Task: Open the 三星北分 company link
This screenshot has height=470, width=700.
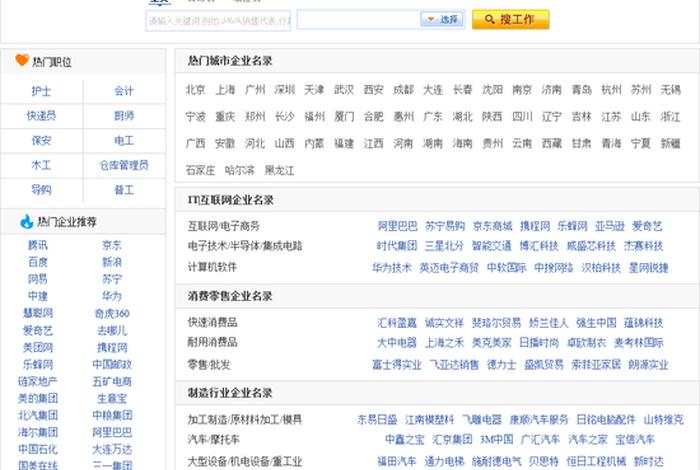Action: (x=444, y=246)
